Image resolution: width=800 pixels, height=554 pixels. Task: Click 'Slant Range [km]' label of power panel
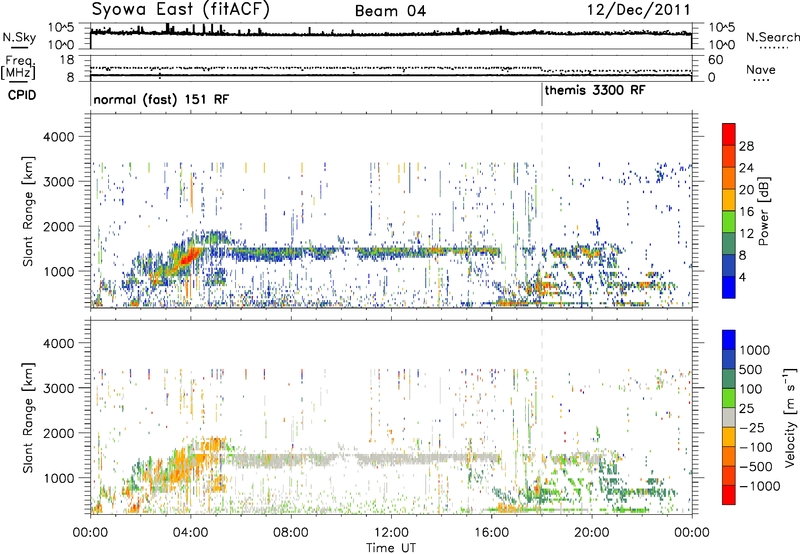coord(28,212)
